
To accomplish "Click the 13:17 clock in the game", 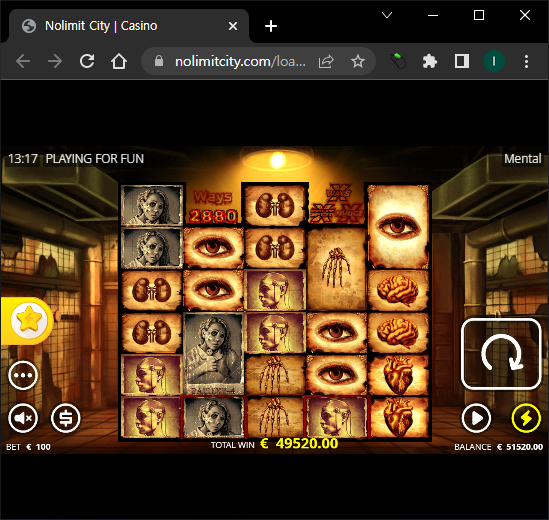I will (x=23, y=159).
